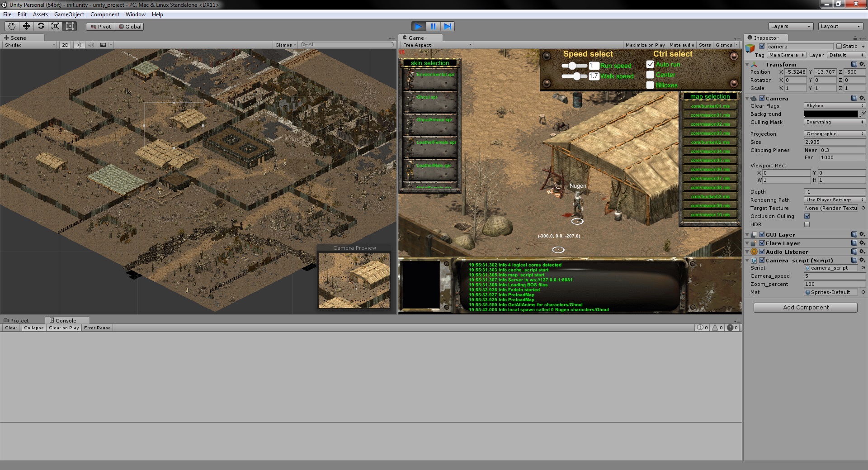Image resolution: width=868 pixels, height=470 pixels.
Task: Open Transform component help icon
Action: [854, 64]
